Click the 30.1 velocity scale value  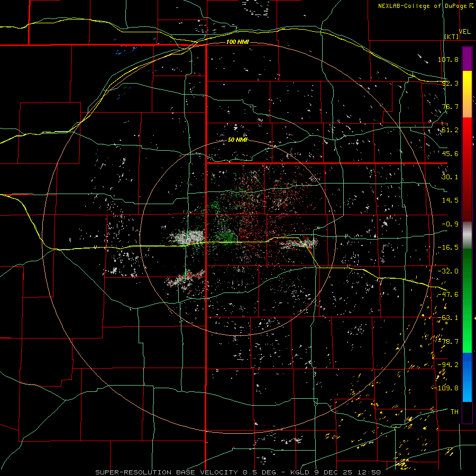point(450,177)
